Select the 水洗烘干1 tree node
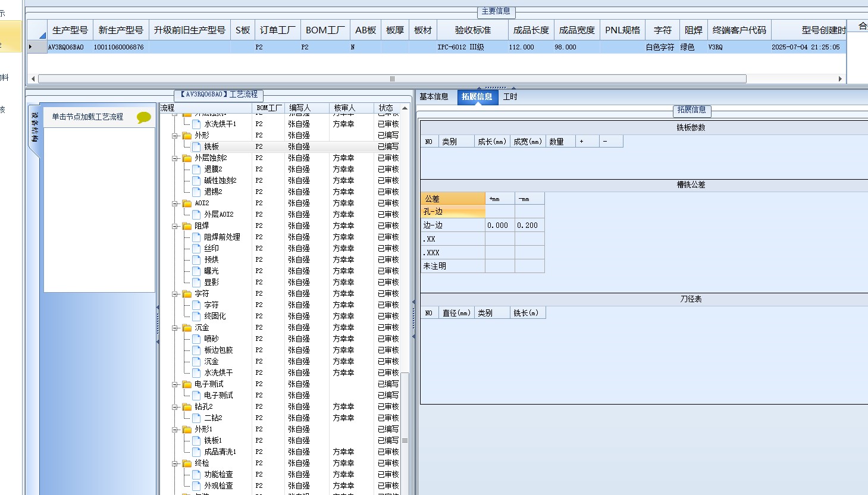 pos(220,124)
